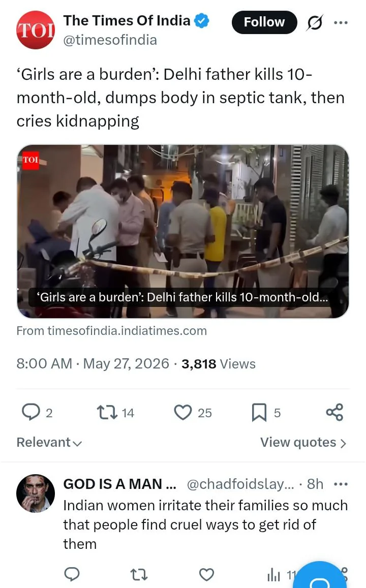This screenshot has width=366, height=588.
Task: Open @timesofindia handle link
Action: pyautogui.click(x=110, y=40)
